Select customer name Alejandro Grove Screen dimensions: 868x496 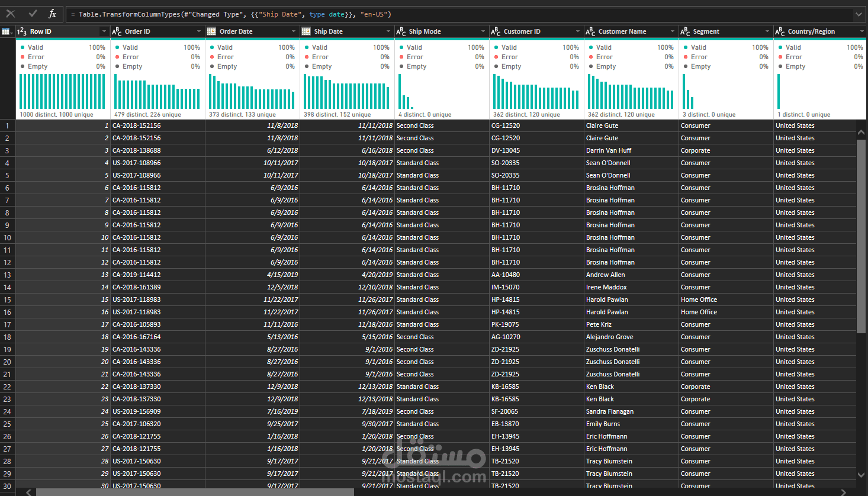(x=631, y=337)
